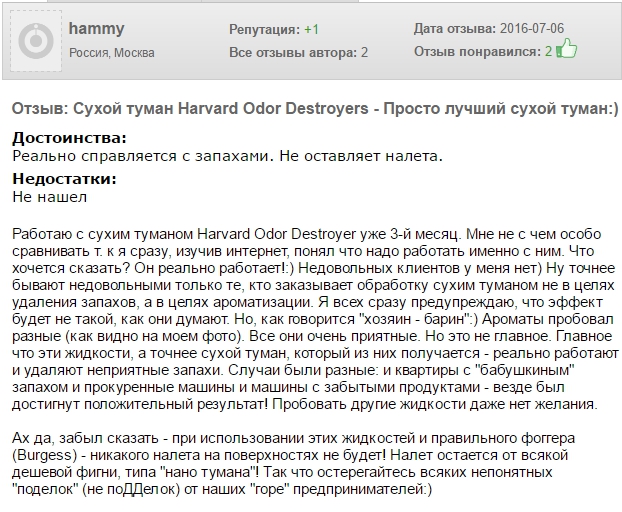
Task: Click the location text Россия, Москва
Action: (112, 53)
